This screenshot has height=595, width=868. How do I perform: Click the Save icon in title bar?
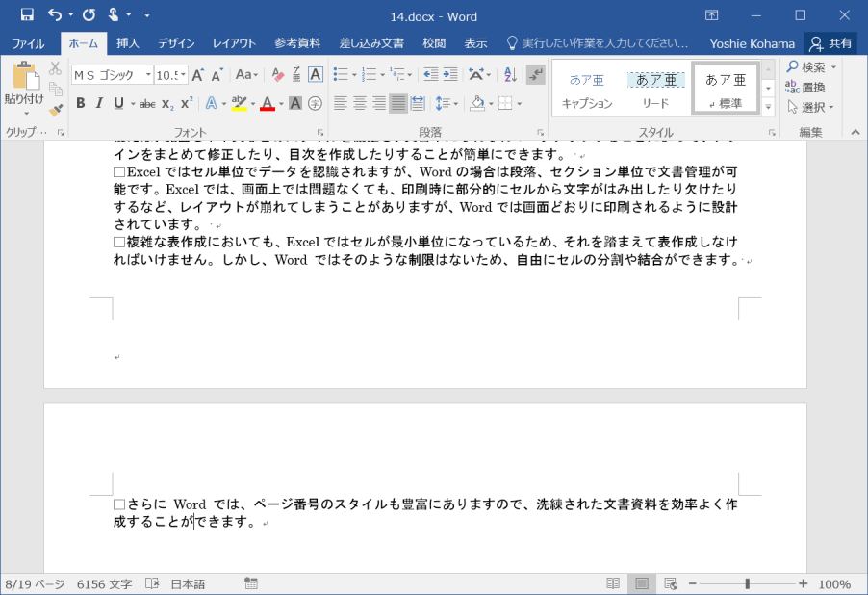27,15
